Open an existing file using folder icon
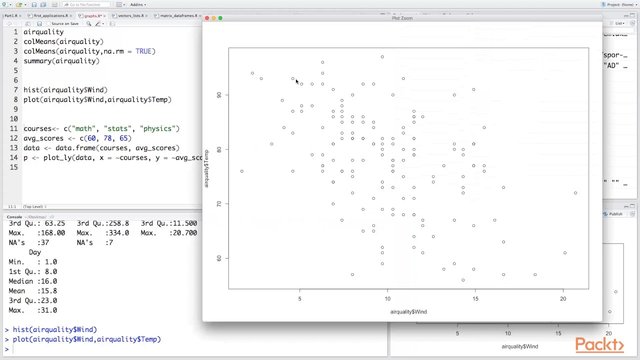The width and height of the screenshot is (640, 360). [19, 4]
